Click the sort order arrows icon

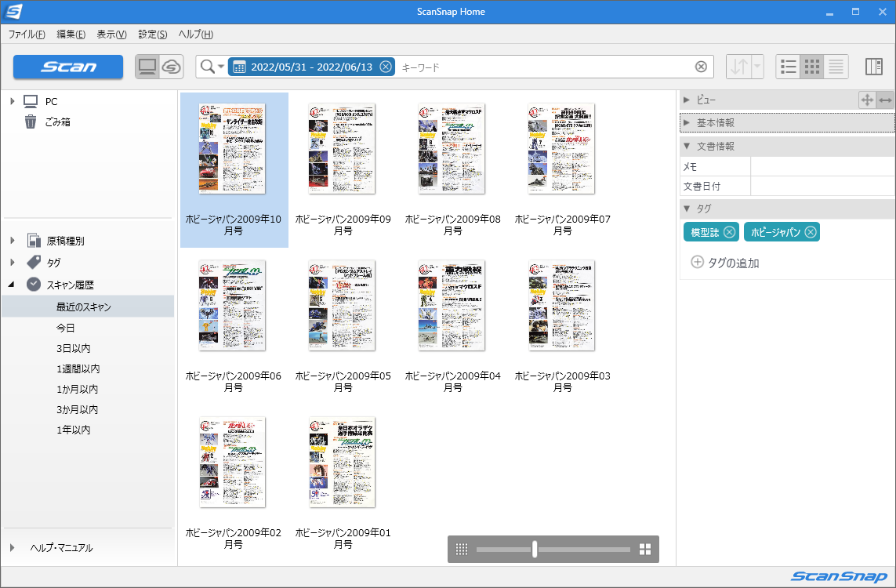point(739,67)
